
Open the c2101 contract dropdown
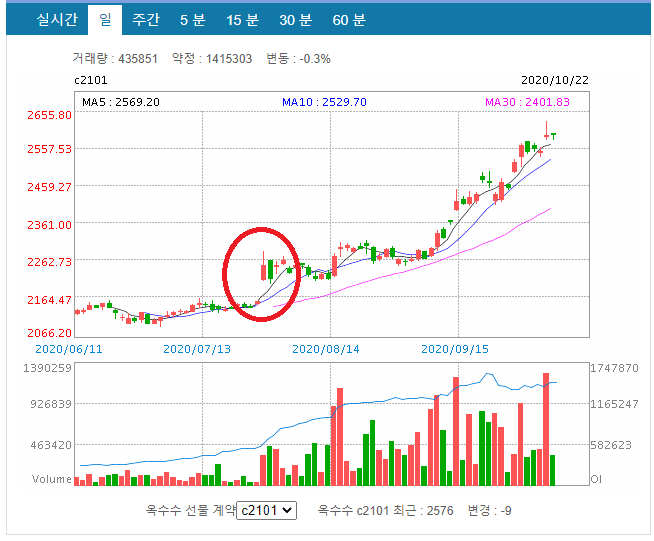(267, 511)
